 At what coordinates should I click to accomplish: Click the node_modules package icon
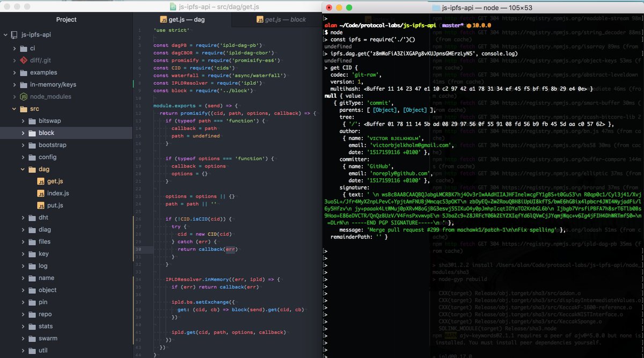pos(24,97)
